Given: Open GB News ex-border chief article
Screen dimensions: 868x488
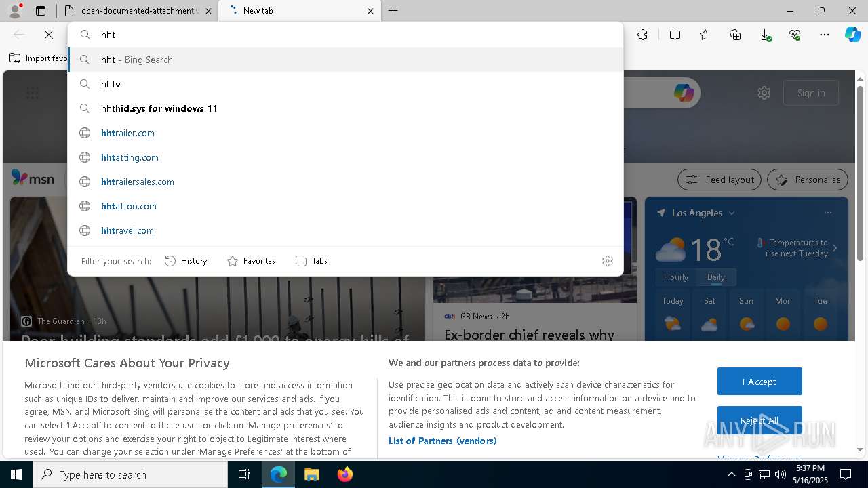Looking at the screenshot, I should tap(530, 335).
